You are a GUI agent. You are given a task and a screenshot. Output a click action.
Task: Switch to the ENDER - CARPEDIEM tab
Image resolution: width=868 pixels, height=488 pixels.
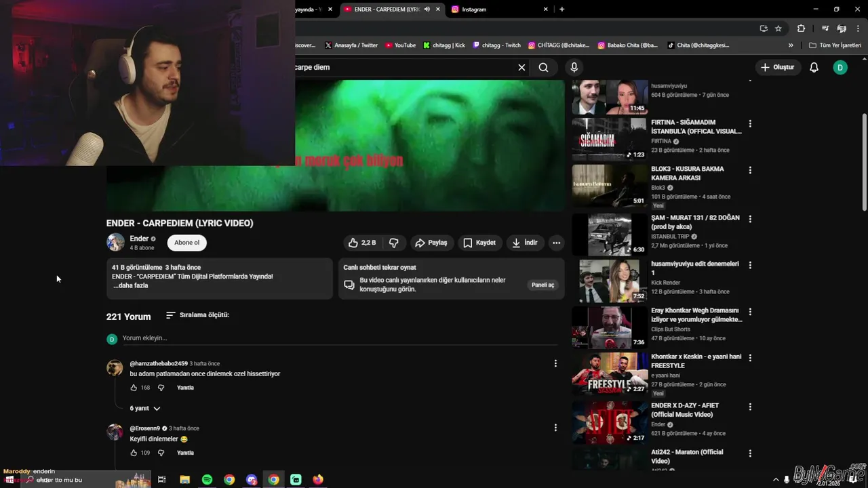coord(387,9)
